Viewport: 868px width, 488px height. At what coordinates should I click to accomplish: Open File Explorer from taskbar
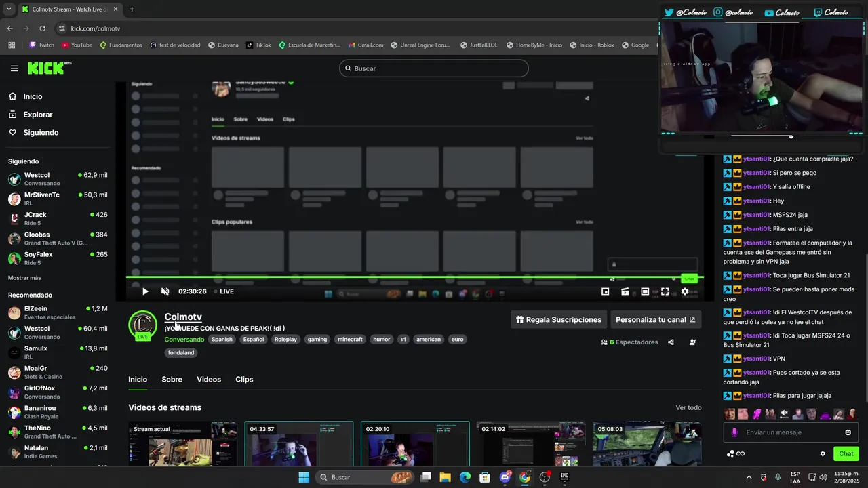click(x=446, y=477)
